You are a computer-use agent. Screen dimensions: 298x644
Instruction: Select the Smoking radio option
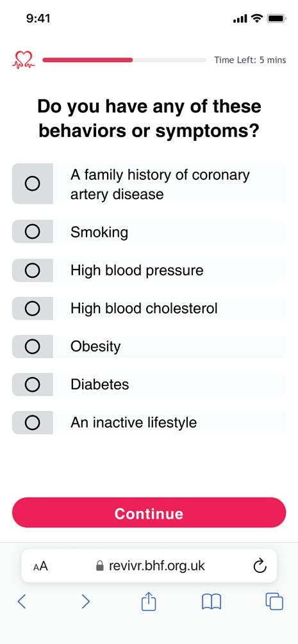[149, 232]
